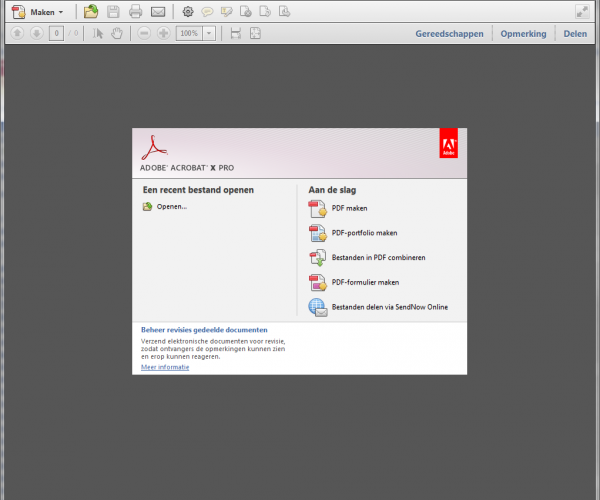600x500 pixels.
Task: Click the insert page from file icon
Action: coord(284,12)
